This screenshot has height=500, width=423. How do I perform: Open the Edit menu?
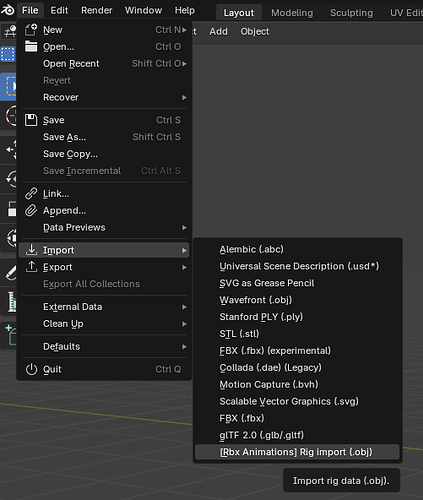pos(59,10)
